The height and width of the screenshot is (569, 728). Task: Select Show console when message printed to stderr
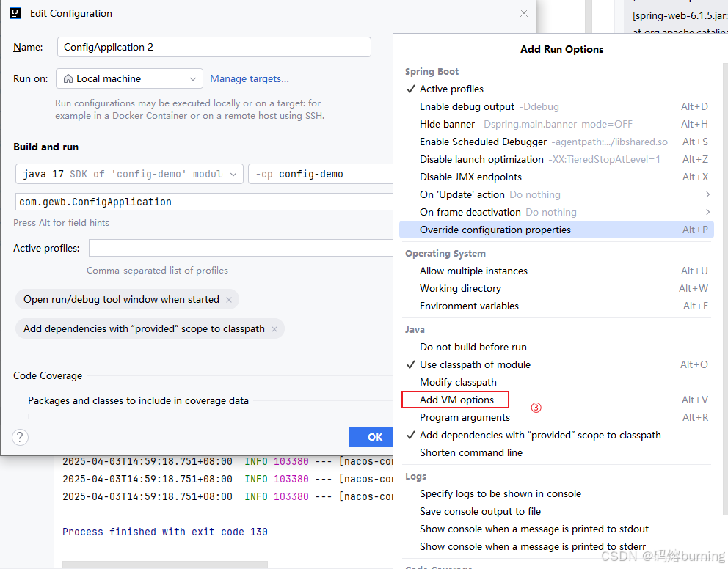(x=556, y=547)
